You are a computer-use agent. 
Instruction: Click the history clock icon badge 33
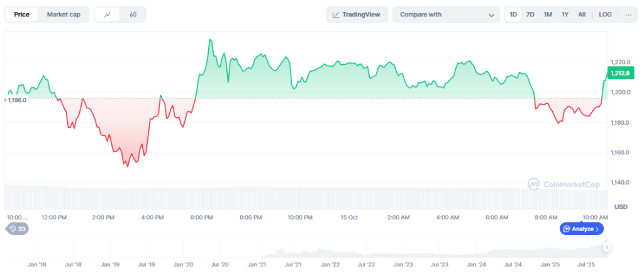point(17,228)
